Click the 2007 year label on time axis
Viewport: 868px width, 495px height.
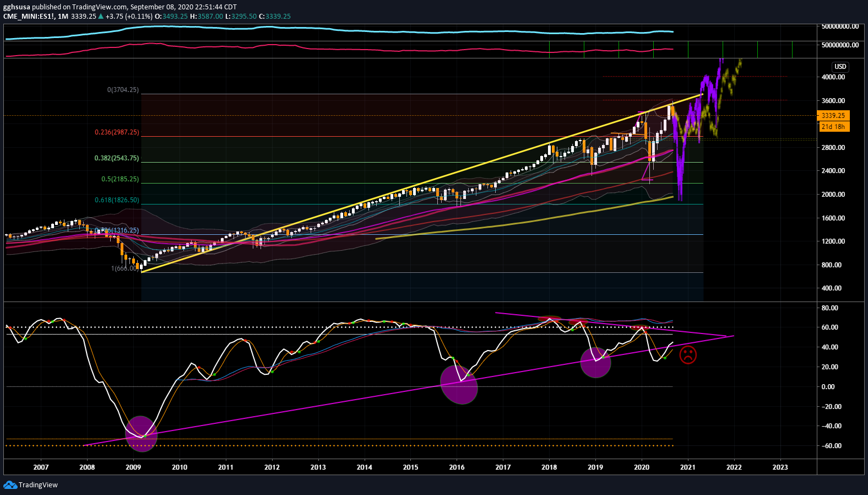coord(41,467)
